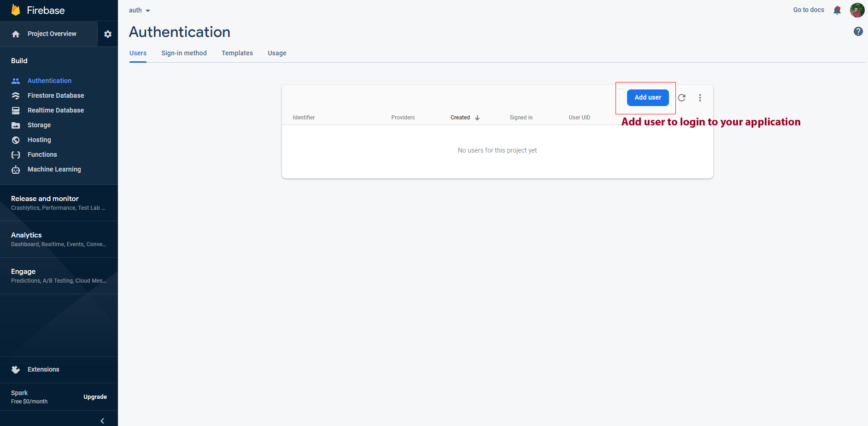Viewport: 868px width, 426px height.
Task: Switch to the Templates tab
Action: click(x=237, y=53)
